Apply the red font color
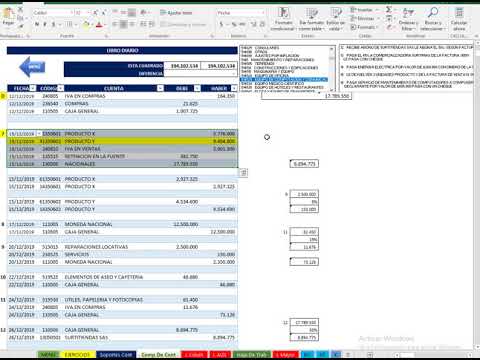The height and width of the screenshot is (360, 480). coord(99,24)
